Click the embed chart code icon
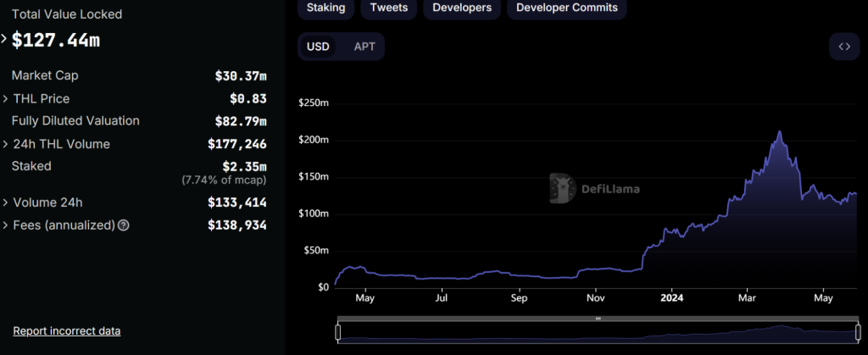Image resolution: width=868 pixels, height=355 pixels. click(843, 47)
